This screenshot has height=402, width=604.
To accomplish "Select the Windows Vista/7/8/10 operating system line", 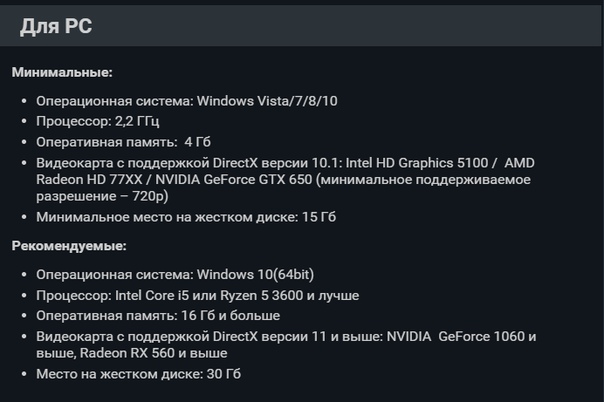I will click(186, 101).
